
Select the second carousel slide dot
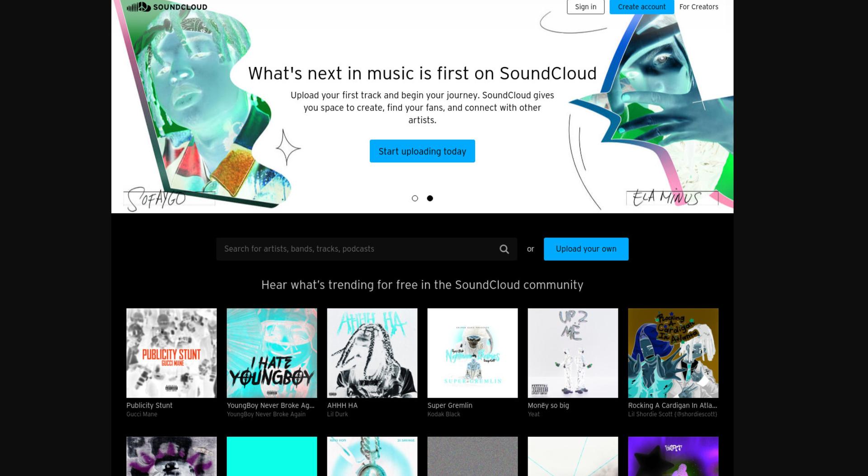coord(430,198)
